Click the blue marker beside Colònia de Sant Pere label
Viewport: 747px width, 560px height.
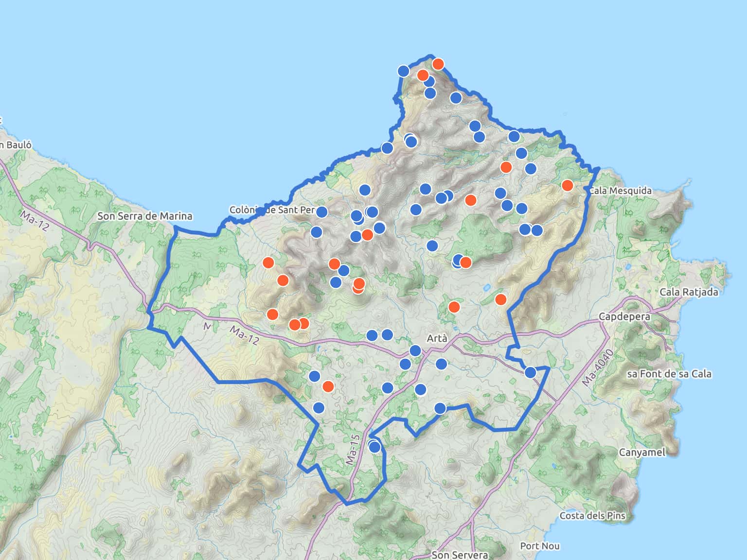click(x=322, y=212)
